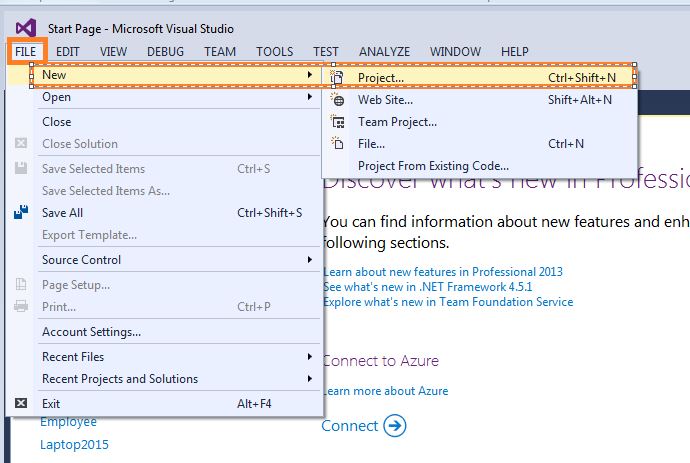Open the DEBUG menu

165,51
